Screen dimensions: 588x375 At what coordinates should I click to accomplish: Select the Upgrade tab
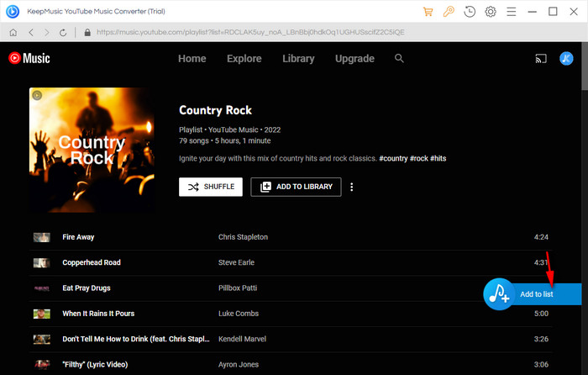point(354,59)
